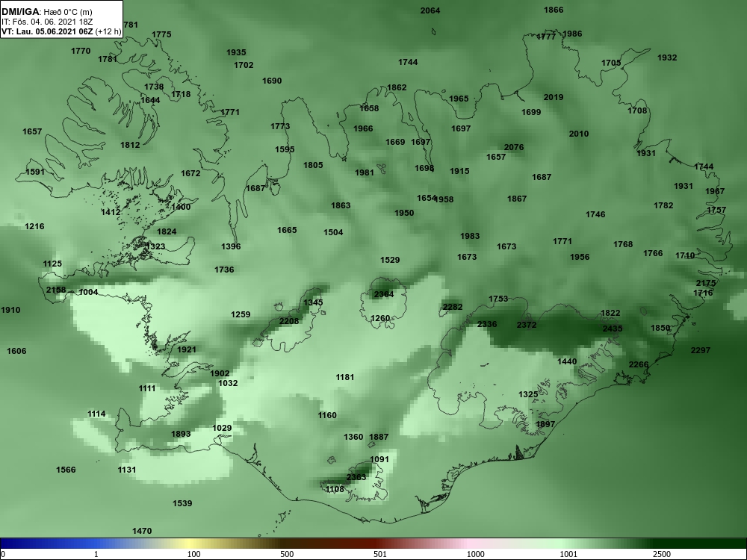Click the value 1986 on the map
The image size is (747, 560).
572,34
